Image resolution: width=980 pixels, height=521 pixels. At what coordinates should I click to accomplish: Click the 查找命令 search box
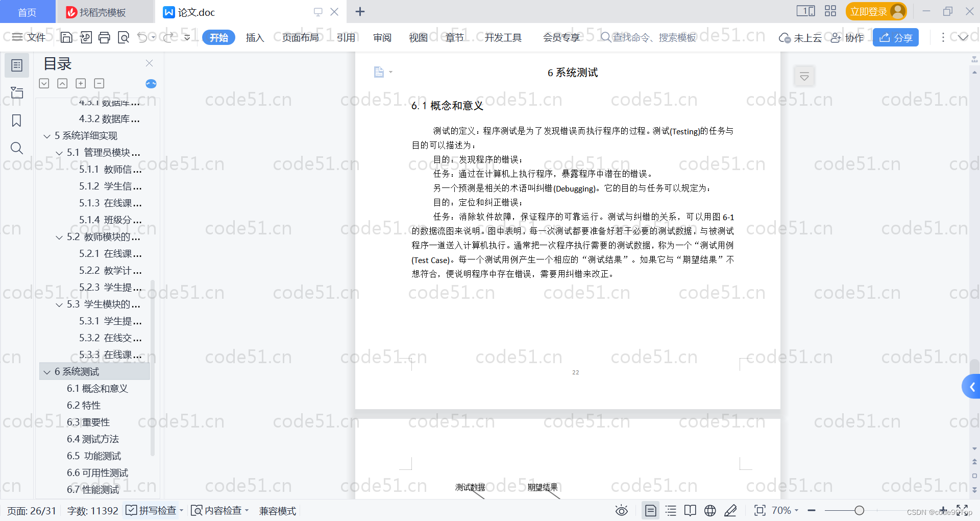click(x=648, y=37)
